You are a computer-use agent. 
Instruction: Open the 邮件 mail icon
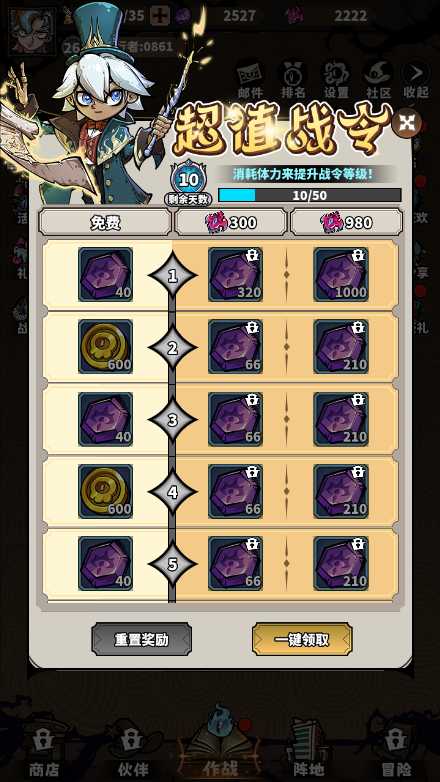click(x=250, y=80)
